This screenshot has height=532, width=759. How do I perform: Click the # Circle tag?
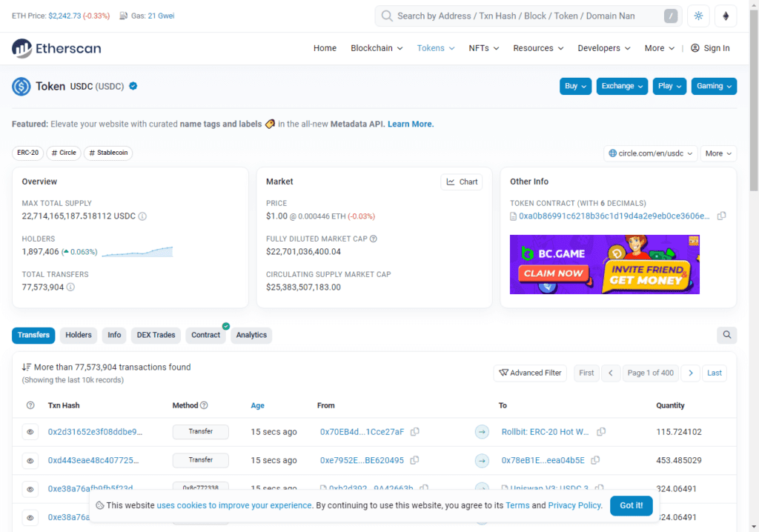coord(64,153)
